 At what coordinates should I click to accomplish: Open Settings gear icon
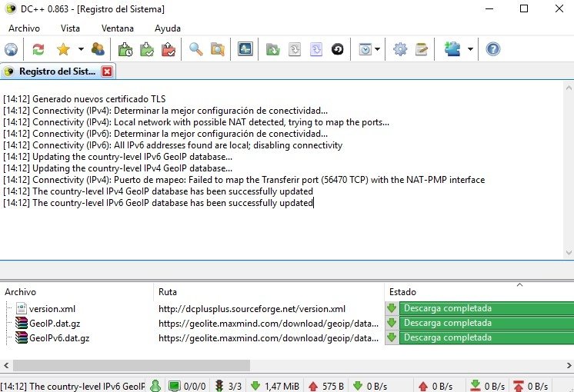tap(400, 49)
